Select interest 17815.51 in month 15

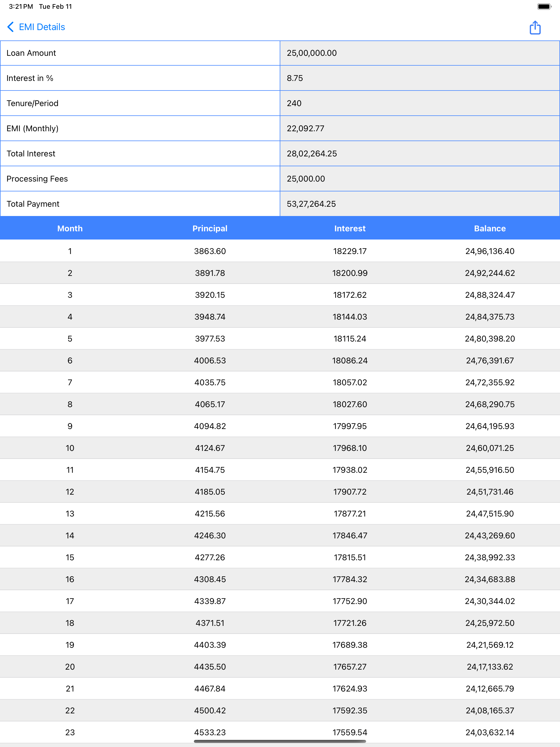(x=350, y=557)
